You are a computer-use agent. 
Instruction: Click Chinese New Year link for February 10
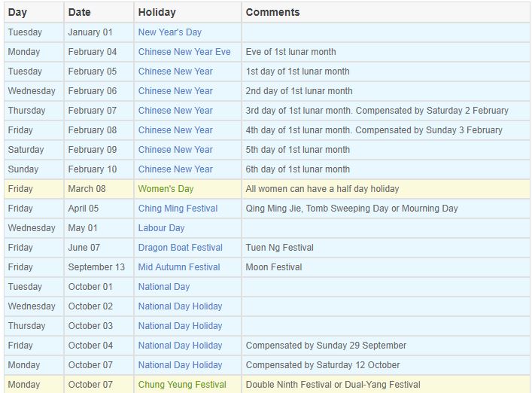tap(175, 169)
